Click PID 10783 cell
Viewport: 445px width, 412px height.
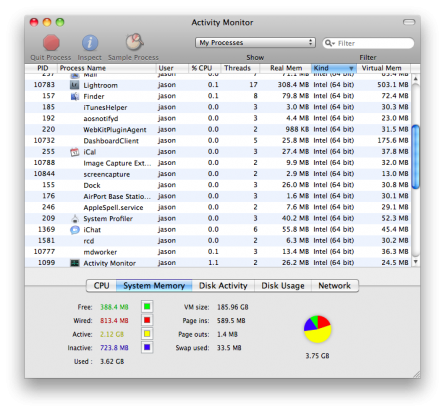pos(44,85)
